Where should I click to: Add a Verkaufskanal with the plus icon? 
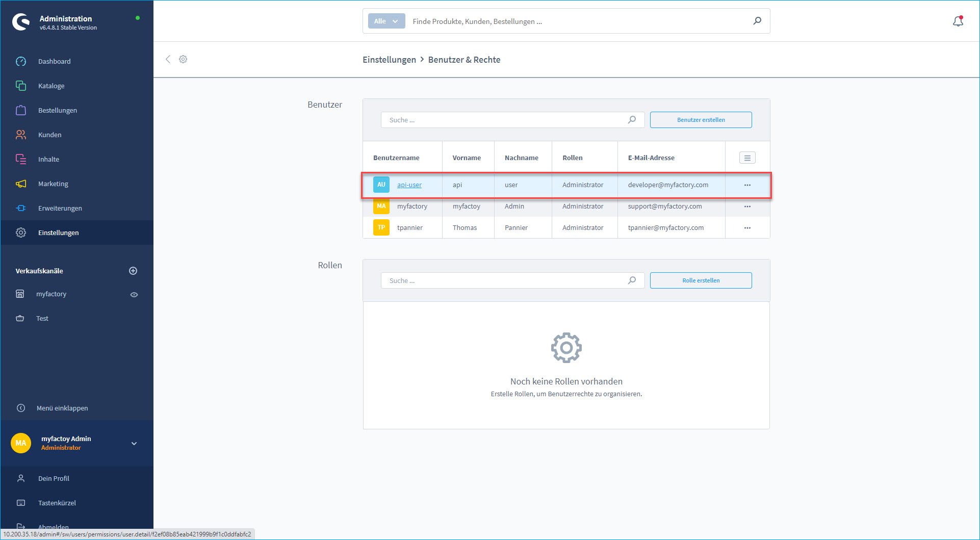pyautogui.click(x=133, y=270)
